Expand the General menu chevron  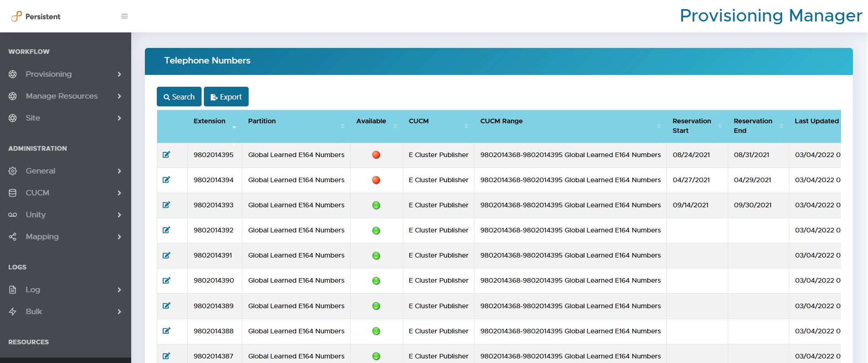pos(119,171)
